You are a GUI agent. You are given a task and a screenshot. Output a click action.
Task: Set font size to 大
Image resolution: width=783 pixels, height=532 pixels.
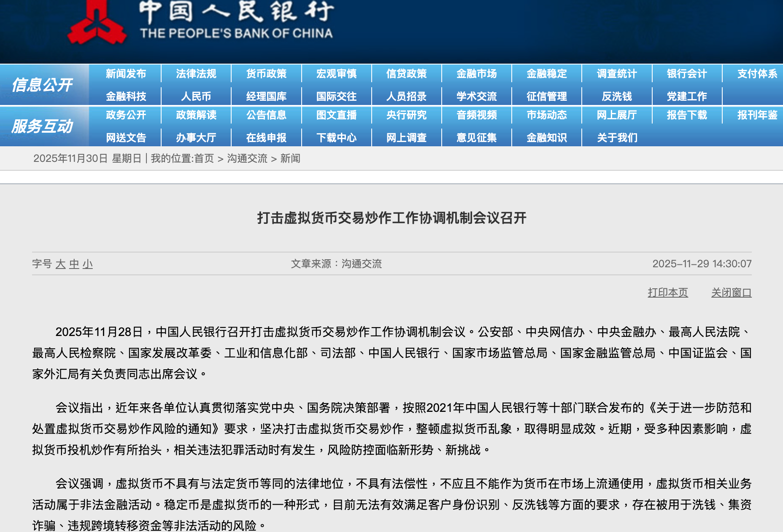coord(61,264)
